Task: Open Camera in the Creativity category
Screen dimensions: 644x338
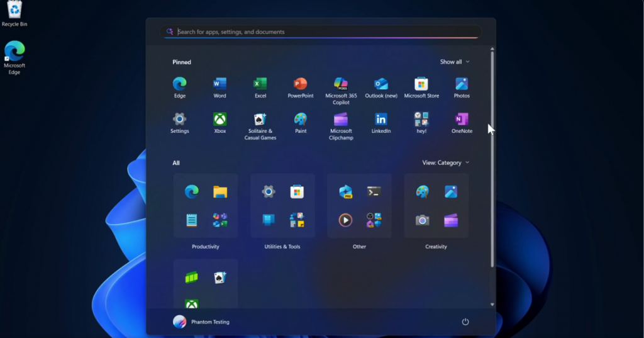Action: 422,220
